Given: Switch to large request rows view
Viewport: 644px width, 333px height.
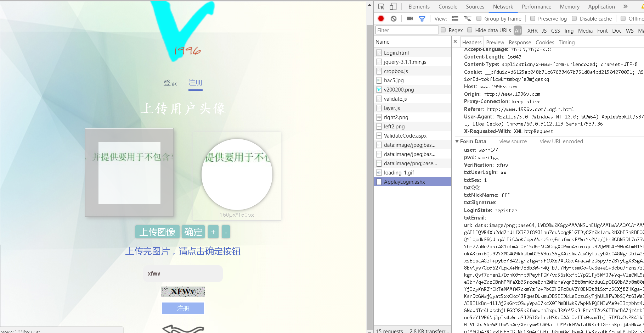Looking at the screenshot, I should click(455, 19).
